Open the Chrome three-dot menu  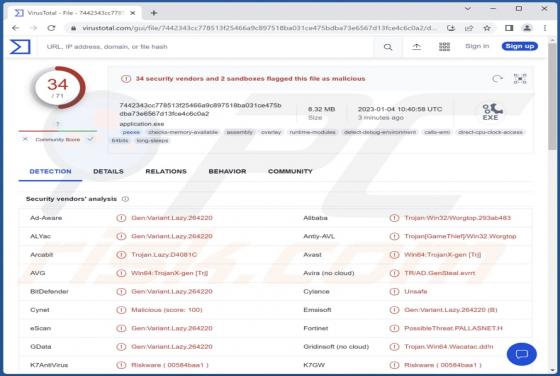545,28
